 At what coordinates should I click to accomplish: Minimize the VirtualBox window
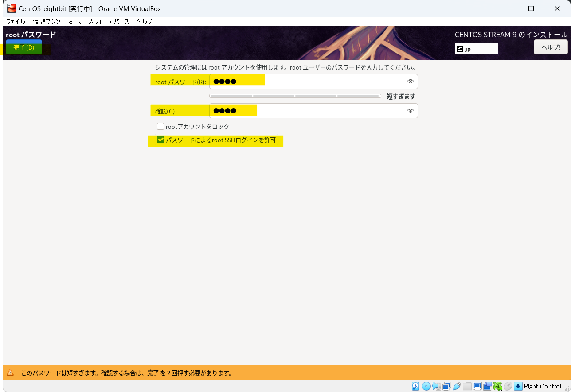pyautogui.click(x=505, y=8)
